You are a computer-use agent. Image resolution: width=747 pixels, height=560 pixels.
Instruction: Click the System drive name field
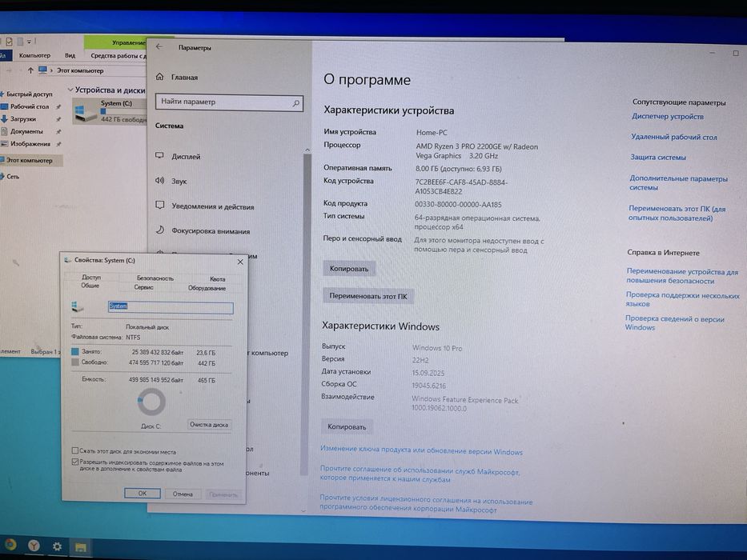[x=171, y=307]
